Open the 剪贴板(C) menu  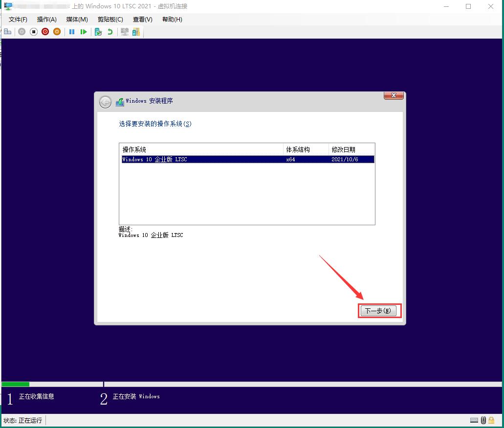click(110, 19)
